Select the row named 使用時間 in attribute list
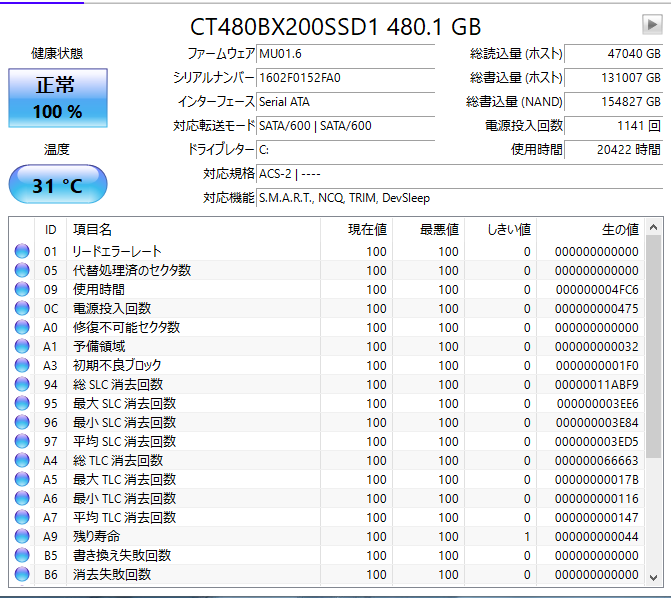 point(327,289)
